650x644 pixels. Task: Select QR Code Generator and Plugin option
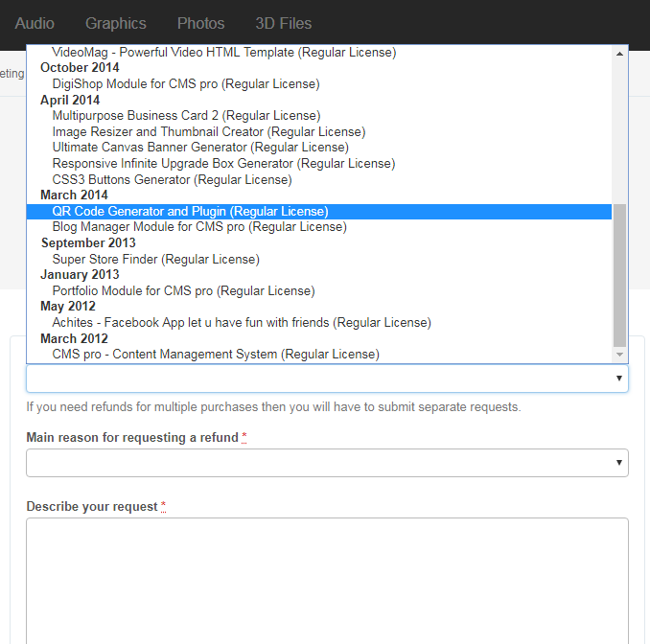point(319,212)
